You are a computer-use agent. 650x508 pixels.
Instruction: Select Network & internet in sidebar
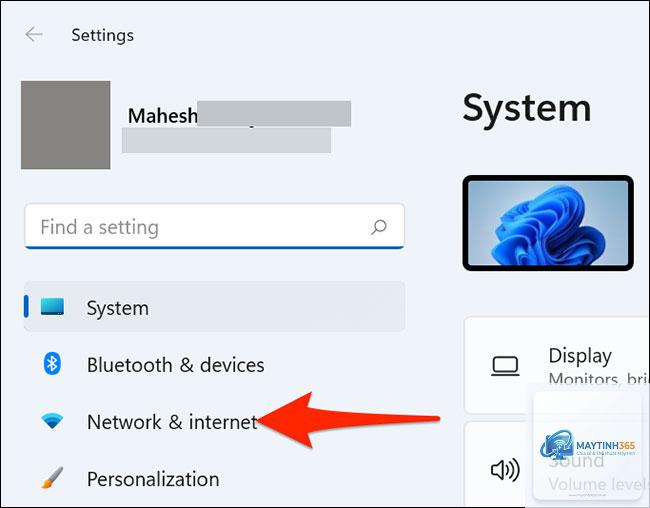(214, 422)
